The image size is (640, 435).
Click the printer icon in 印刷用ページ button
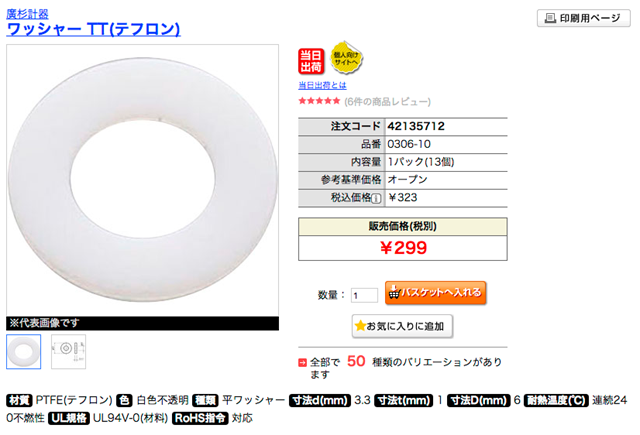[x=551, y=18]
